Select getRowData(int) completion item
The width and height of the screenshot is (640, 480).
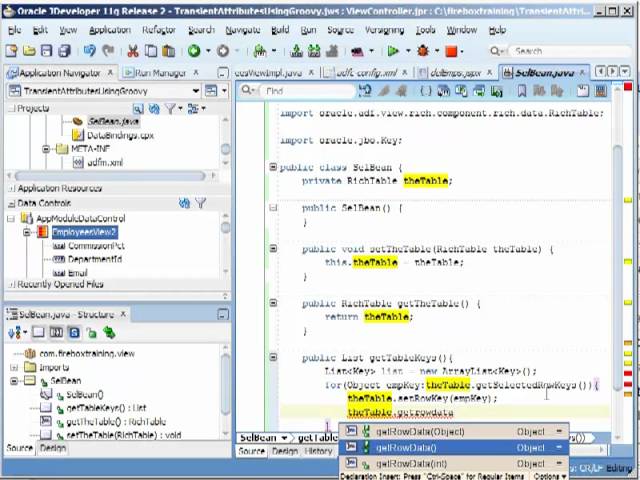(454, 464)
